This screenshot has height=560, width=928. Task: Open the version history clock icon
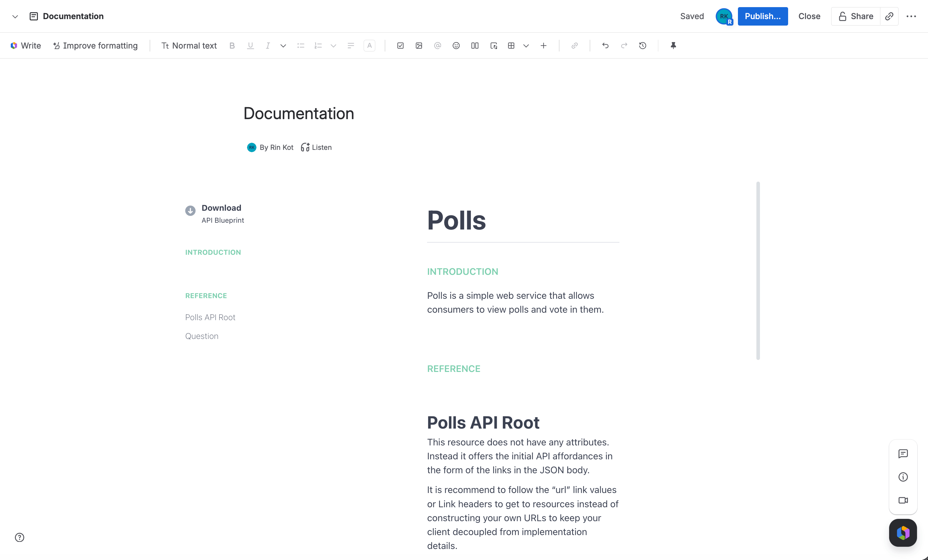(642, 46)
